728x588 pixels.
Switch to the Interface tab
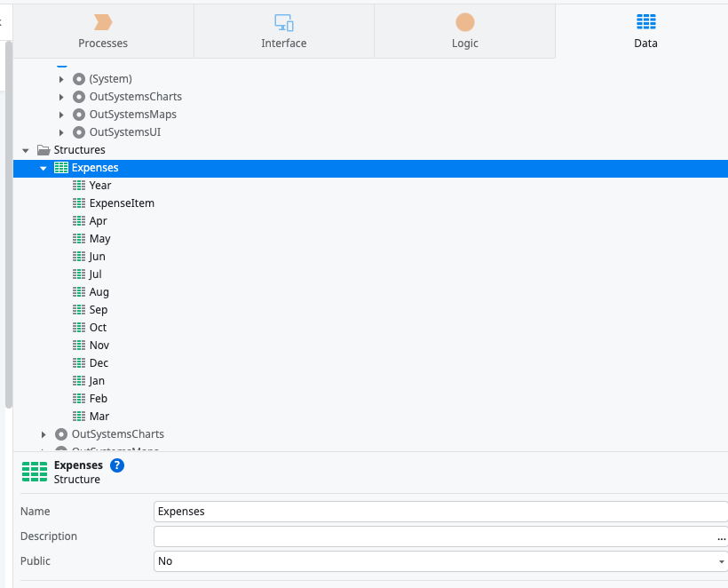pos(284,31)
